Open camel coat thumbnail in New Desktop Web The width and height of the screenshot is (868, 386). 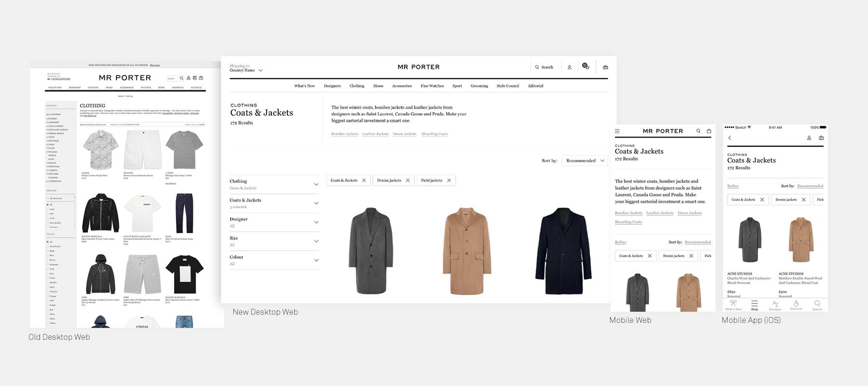[x=467, y=251]
